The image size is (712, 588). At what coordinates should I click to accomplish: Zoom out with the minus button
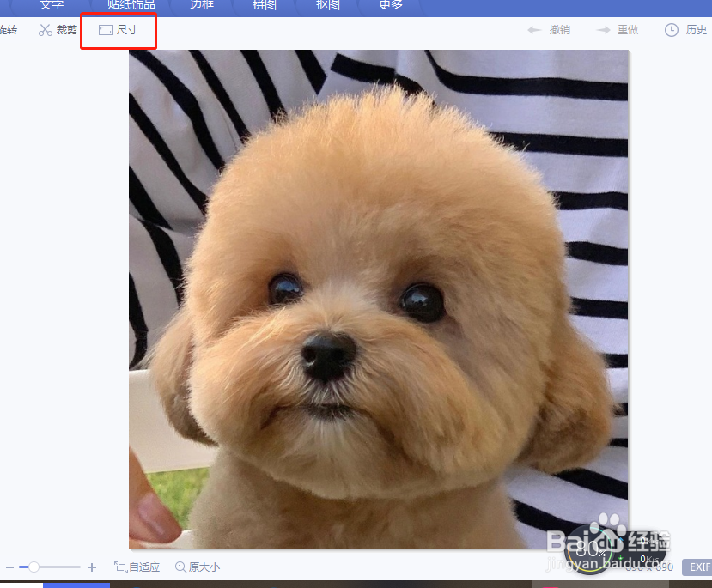pos(9,567)
